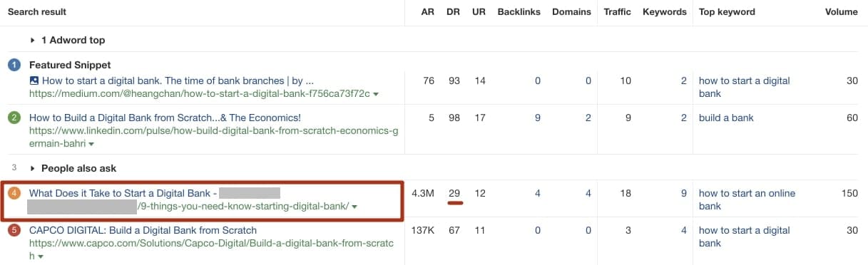Sort by the DR column header
Viewport: 868px width, 265px height.
click(454, 11)
